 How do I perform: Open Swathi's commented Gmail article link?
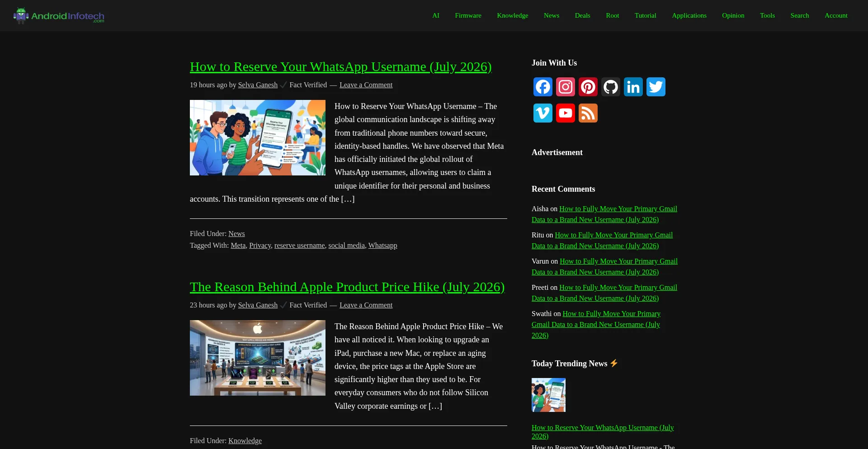click(596, 325)
